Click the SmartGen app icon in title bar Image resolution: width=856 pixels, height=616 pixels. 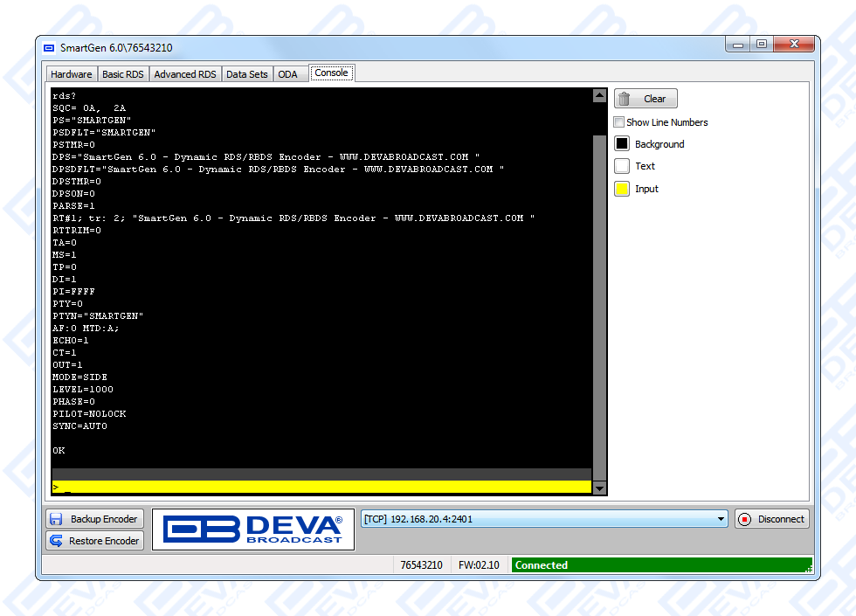pos(49,47)
